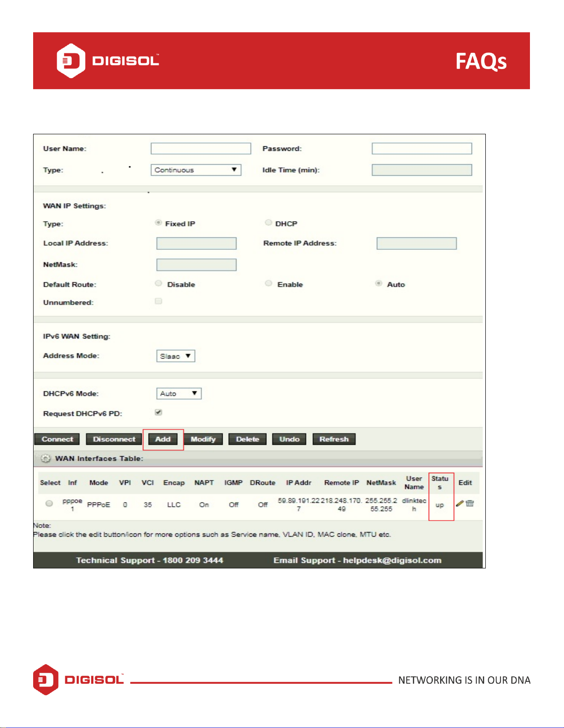The width and height of the screenshot is (564, 728).
Task: Click the Disconnect button
Action: [114, 439]
